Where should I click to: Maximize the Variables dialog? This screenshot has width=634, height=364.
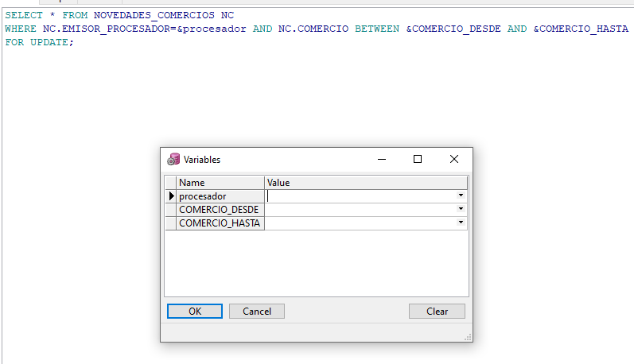pyautogui.click(x=418, y=159)
